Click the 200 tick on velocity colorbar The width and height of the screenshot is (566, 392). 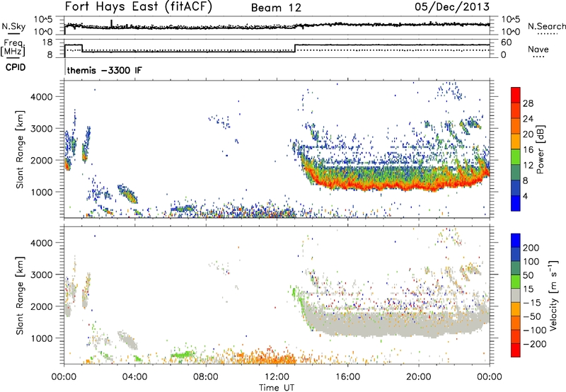coord(531,248)
